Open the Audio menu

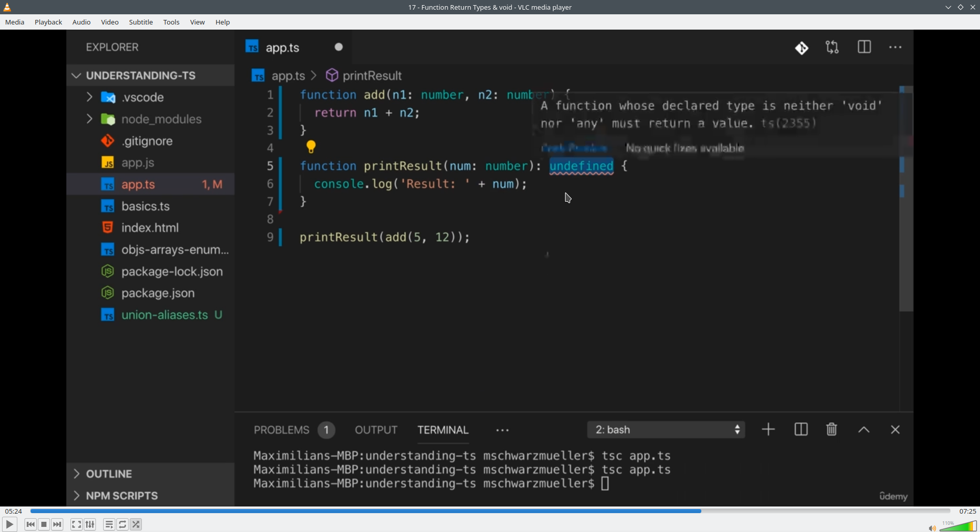pyautogui.click(x=82, y=22)
